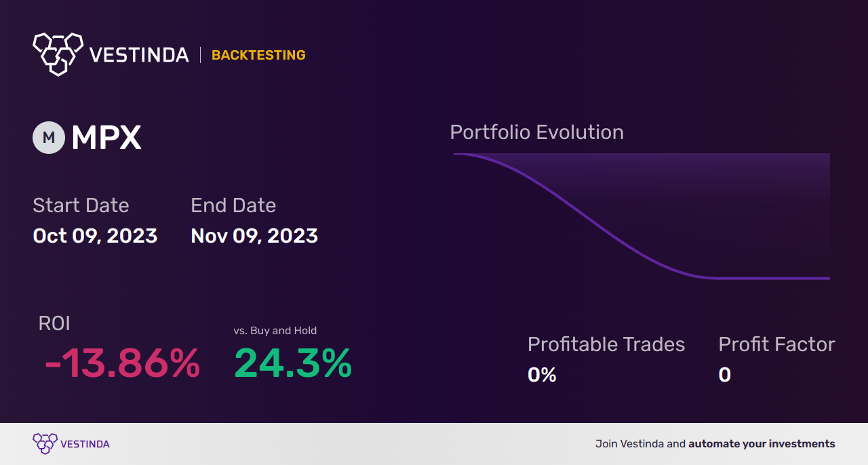Viewport: 868px width, 465px height.
Task: Click the Profitable Trades 0% stat
Action: pos(542,374)
